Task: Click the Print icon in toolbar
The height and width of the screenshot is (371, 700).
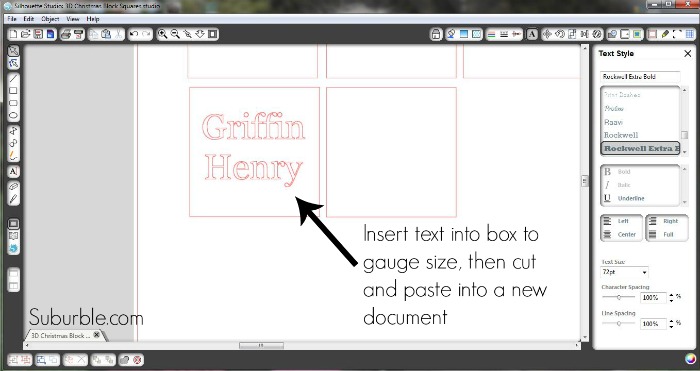Action: coord(66,34)
